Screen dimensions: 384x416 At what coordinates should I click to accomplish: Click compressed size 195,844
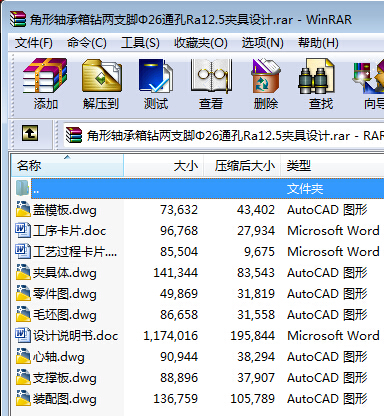click(x=253, y=336)
